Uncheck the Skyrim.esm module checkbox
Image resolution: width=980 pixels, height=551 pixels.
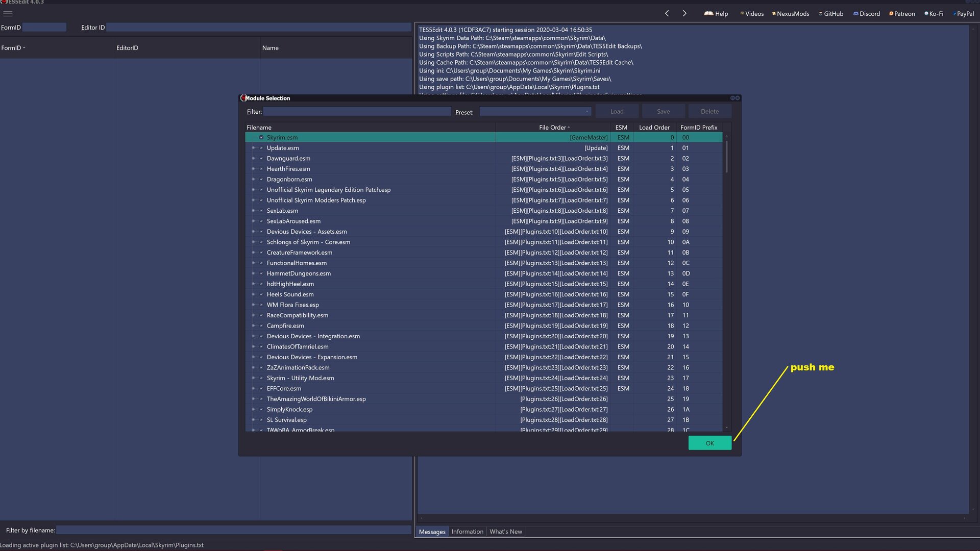click(x=261, y=137)
